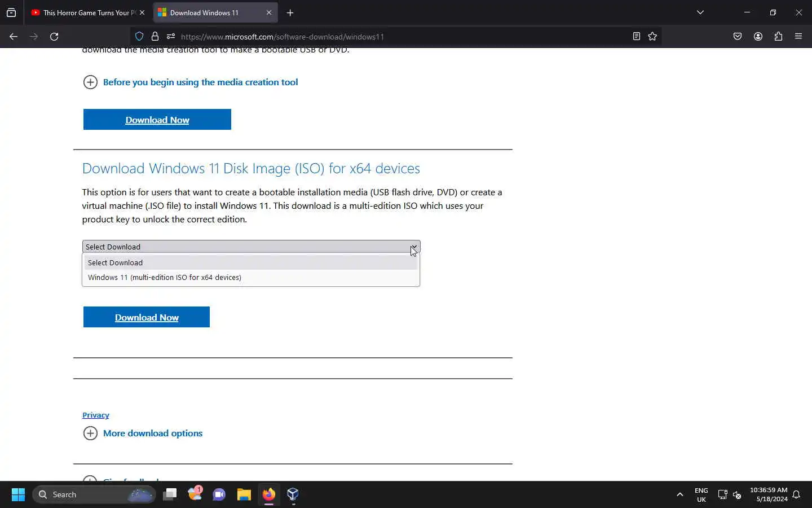Open site permissions icon in address bar
Screen dimensions: 812x508
coord(171,37)
